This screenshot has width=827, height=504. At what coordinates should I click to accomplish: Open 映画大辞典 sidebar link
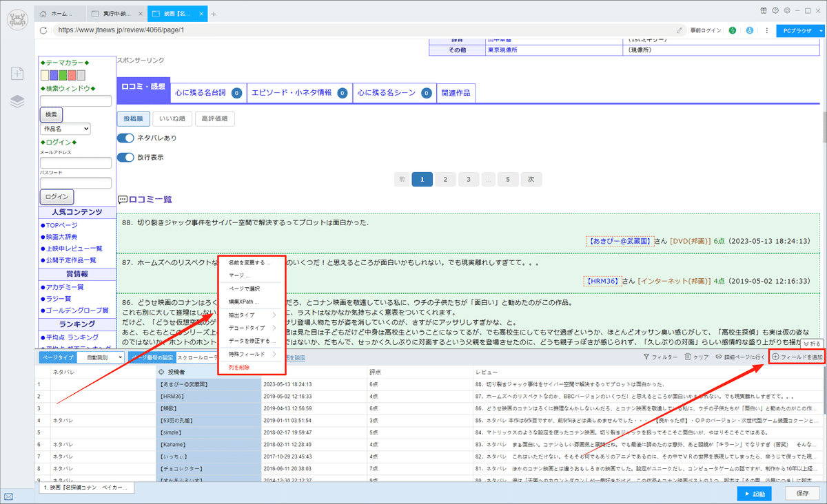[x=61, y=237]
